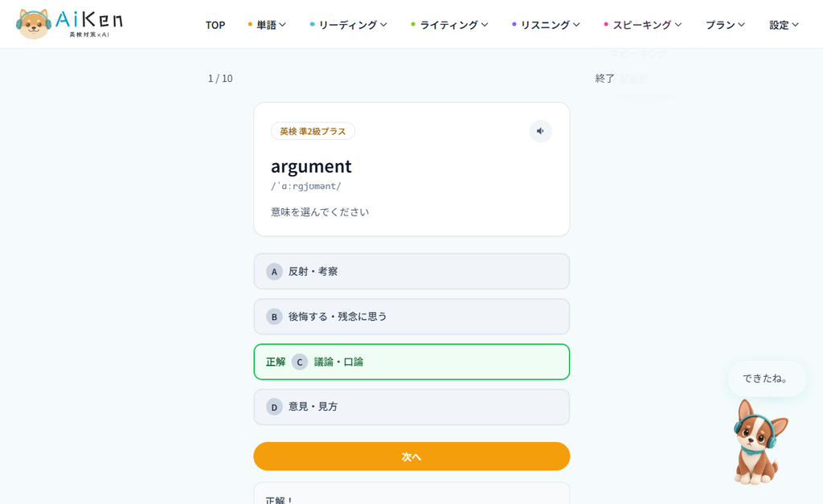Click the 英検 準2級プラス level tag
This screenshot has height=504, width=823.
(x=313, y=131)
